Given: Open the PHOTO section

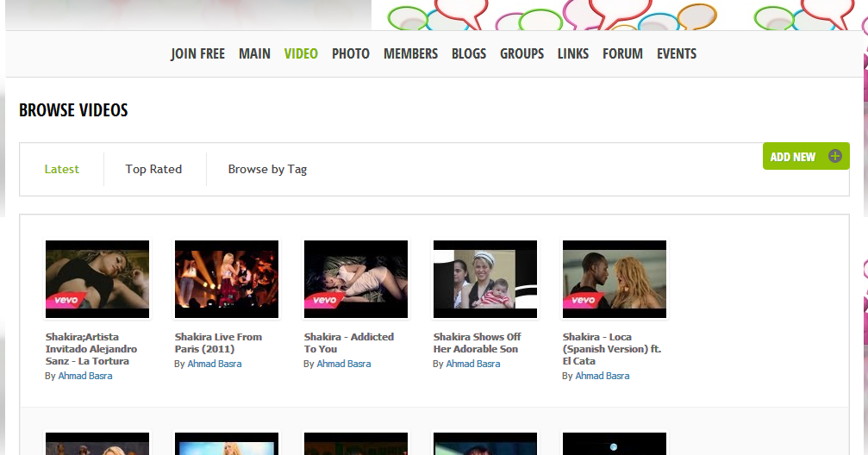Looking at the screenshot, I should pos(351,53).
